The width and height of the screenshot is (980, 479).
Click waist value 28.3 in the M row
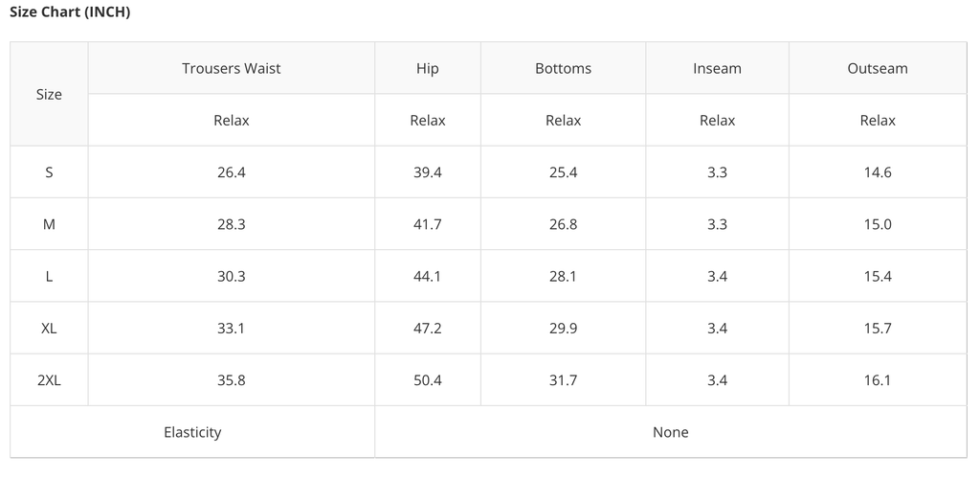pyautogui.click(x=231, y=224)
